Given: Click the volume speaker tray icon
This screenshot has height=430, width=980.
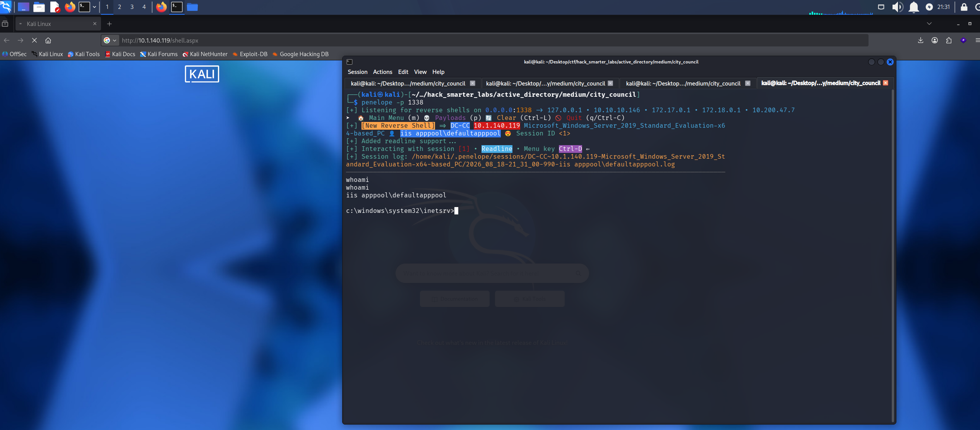Looking at the screenshot, I should tap(897, 7).
